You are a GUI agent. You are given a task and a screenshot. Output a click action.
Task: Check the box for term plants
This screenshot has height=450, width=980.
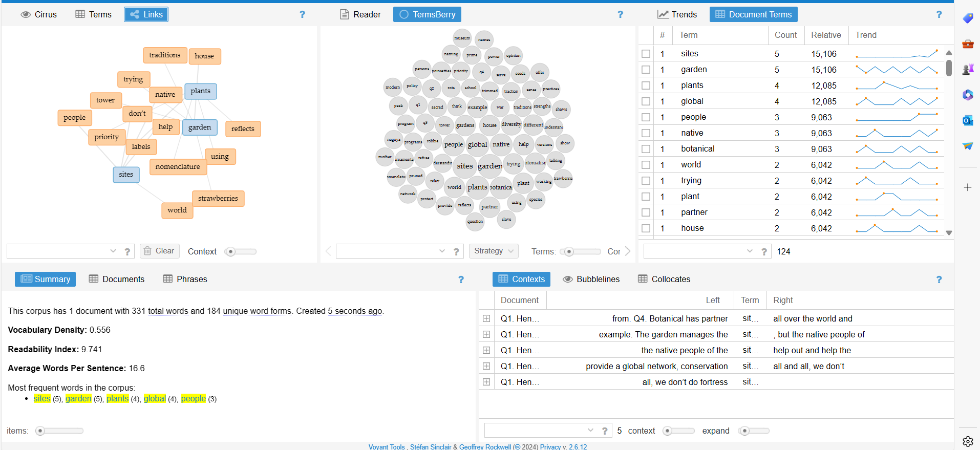[x=646, y=85]
